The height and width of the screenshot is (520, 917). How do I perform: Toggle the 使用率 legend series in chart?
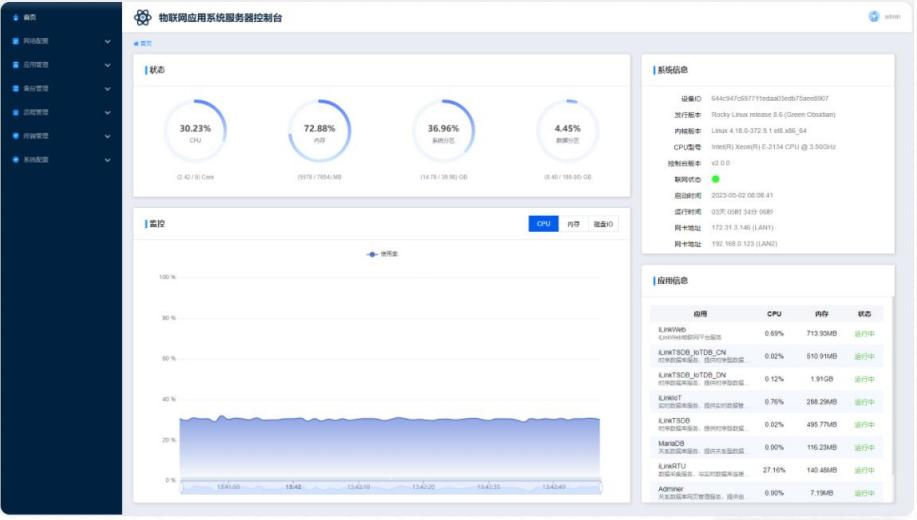382,254
